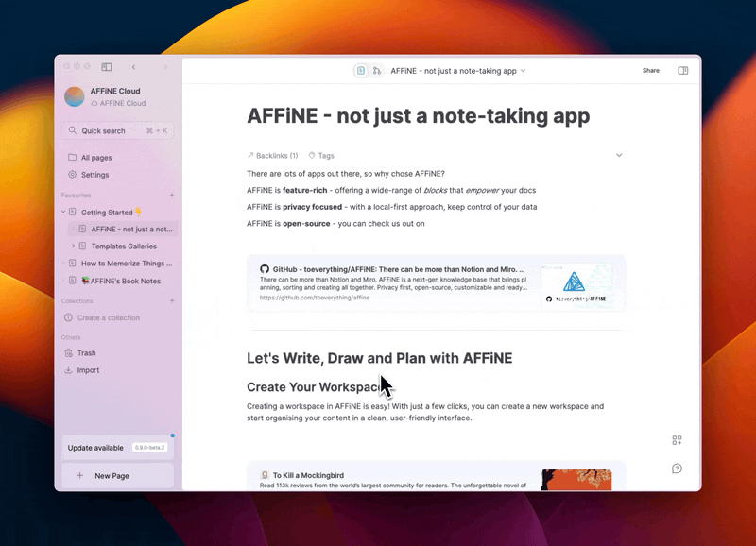Click the Goodreads icon on Mockingbird card
Image resolution: width=756 pixels, height=546 pixels.
[265, 475]
